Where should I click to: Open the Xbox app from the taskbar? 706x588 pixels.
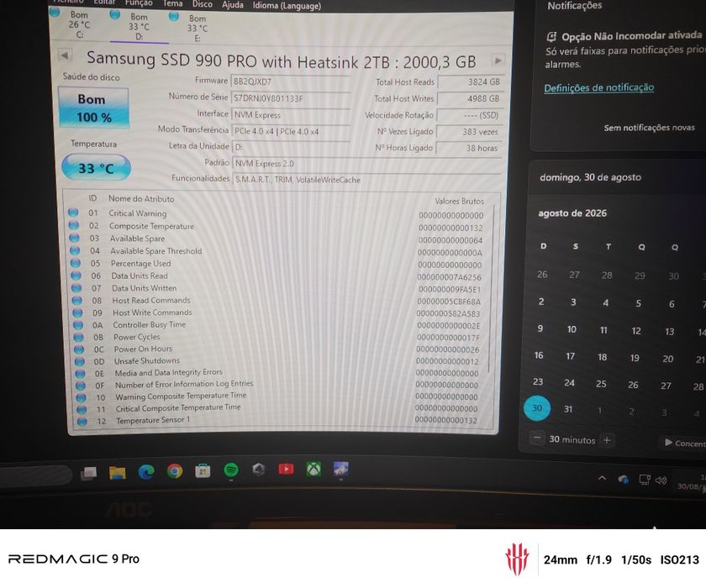(313, 470)
